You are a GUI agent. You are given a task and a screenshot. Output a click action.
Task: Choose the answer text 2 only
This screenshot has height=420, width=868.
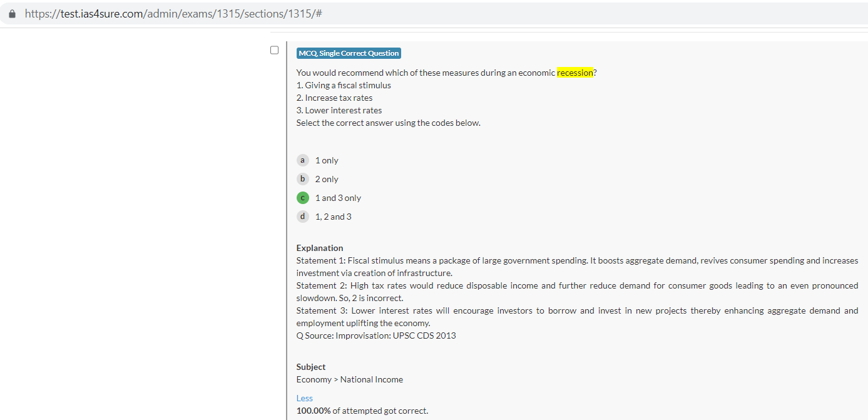click(x=327, y=179)
